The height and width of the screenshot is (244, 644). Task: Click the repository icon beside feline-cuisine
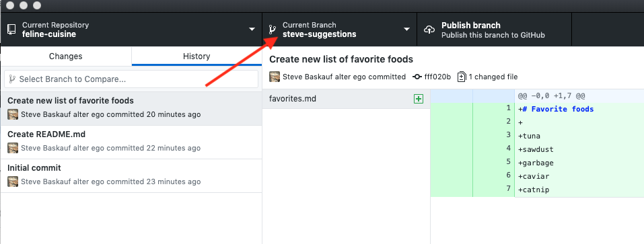[x=11, y=30]
